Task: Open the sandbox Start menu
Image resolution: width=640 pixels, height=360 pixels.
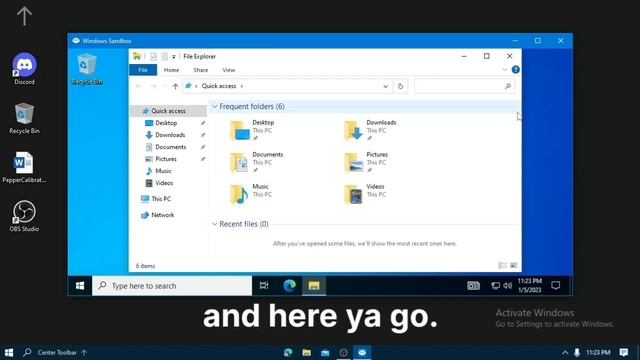Action: click(x=80, y=286)
